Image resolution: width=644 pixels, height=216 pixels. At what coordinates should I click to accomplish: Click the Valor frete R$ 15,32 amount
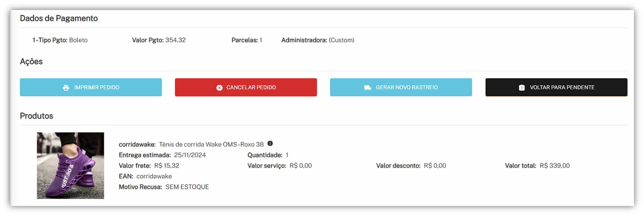coord(167,166)
